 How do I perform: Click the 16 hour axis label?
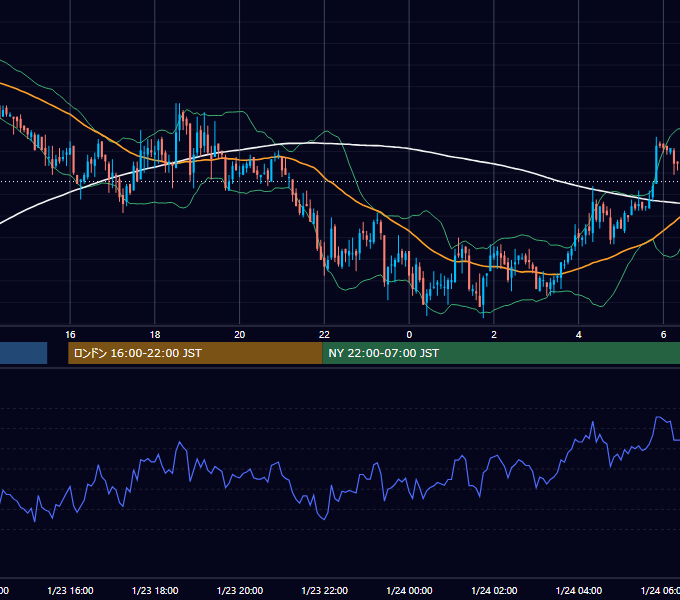click(70, 335)
